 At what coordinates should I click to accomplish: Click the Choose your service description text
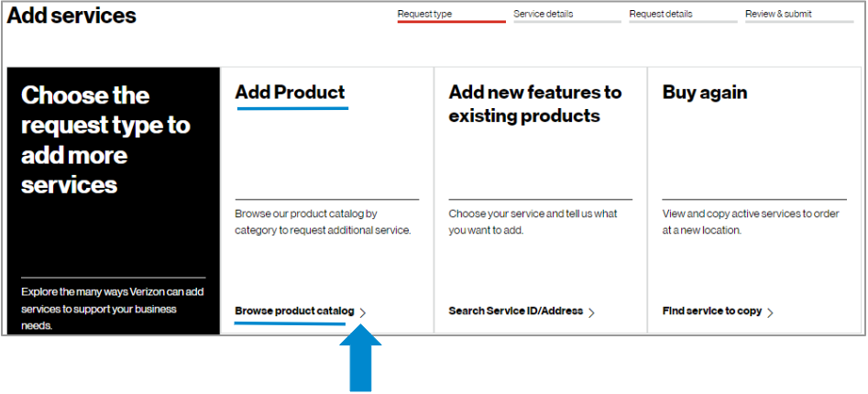pyautogui.click(x=533, y=222)
